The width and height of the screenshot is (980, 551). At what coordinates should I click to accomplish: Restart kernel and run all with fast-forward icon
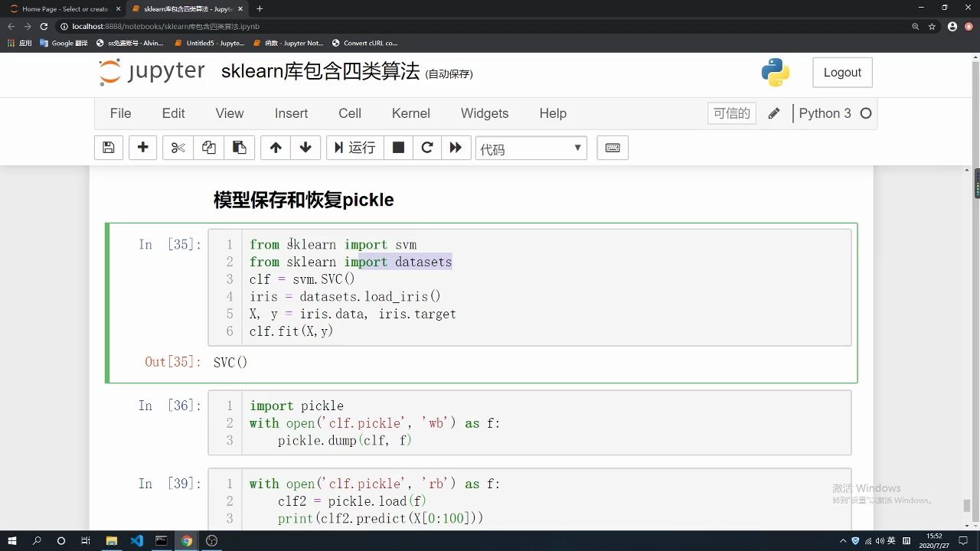click(456, 148)
